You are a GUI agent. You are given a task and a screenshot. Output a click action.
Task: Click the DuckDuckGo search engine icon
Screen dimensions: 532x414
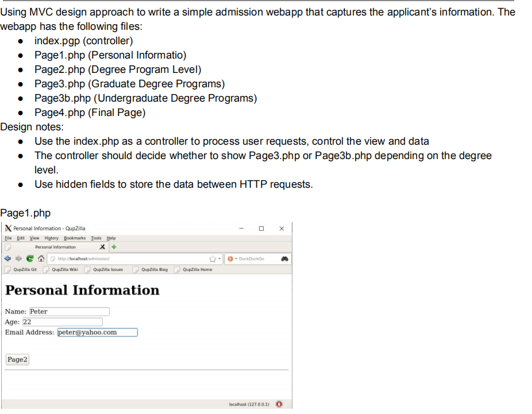(x=230, y=258)
